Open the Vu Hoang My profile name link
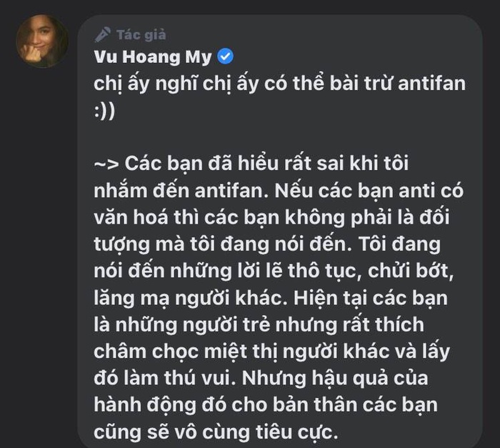500x448 pixels. (x=153, y=56)
